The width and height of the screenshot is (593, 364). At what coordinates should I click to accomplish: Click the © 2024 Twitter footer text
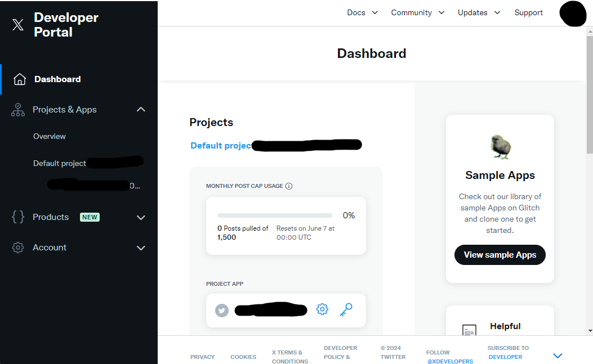[393, 352]
